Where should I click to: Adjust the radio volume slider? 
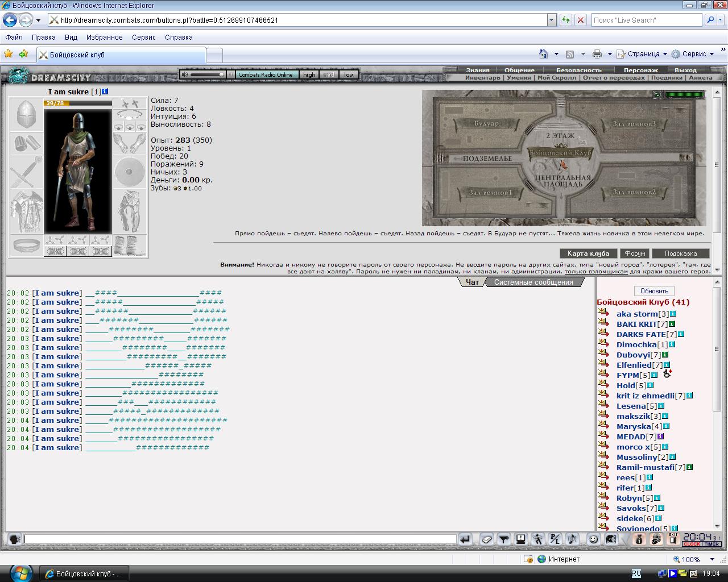[x=208, y=74]
